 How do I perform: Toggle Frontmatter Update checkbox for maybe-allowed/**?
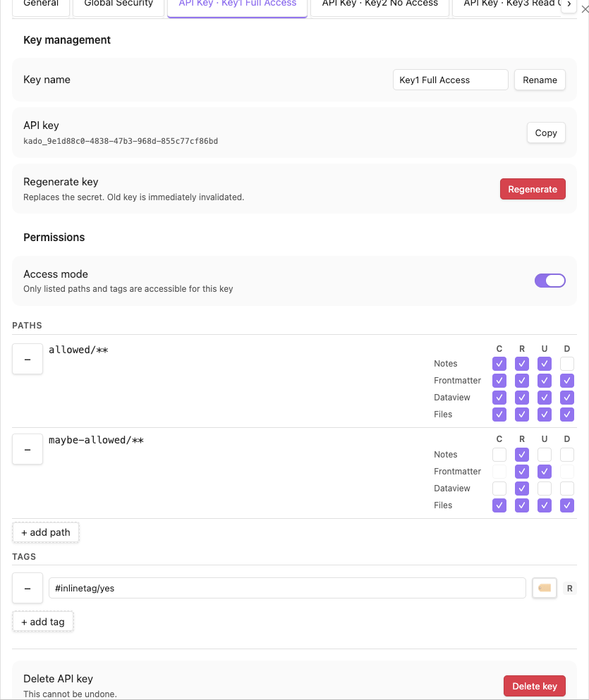(545, 472)
